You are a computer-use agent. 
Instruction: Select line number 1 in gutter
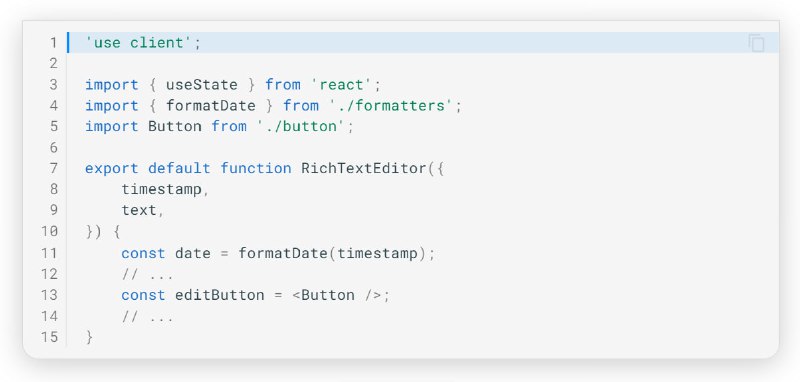(x=54, y=42)
